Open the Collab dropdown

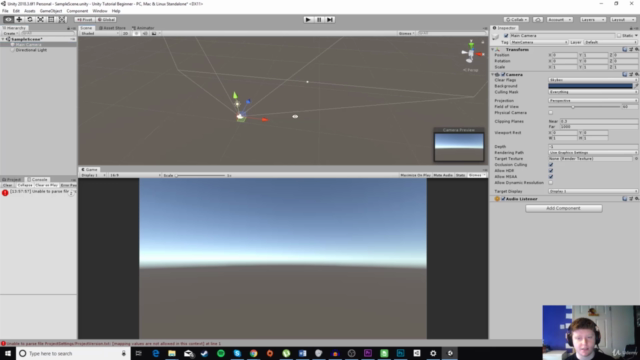tap(516, 20)
